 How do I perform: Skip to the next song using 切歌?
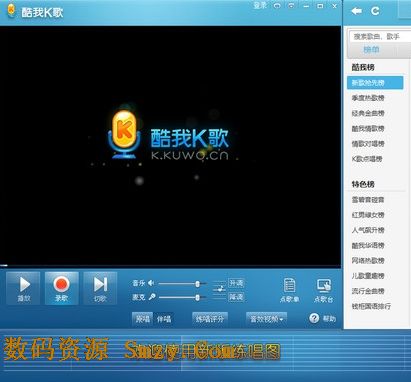point(100,288)
